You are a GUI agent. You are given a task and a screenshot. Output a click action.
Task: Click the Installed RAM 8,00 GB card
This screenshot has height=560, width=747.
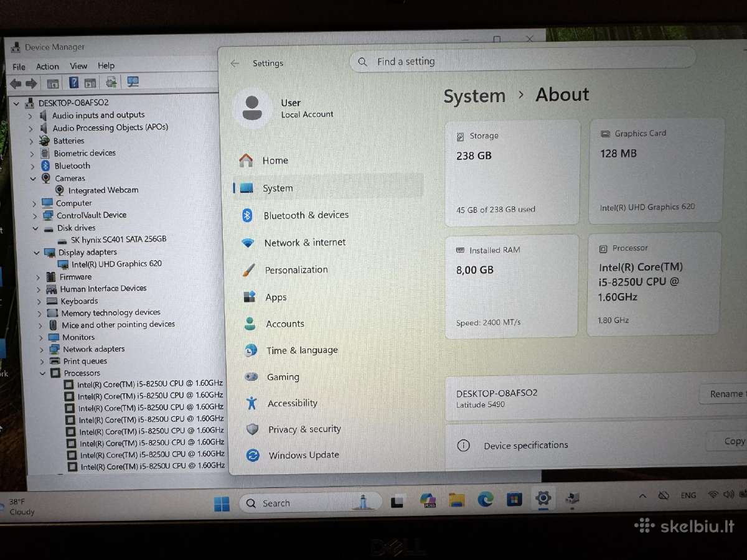pyautogui.click(x=511, y=286)
